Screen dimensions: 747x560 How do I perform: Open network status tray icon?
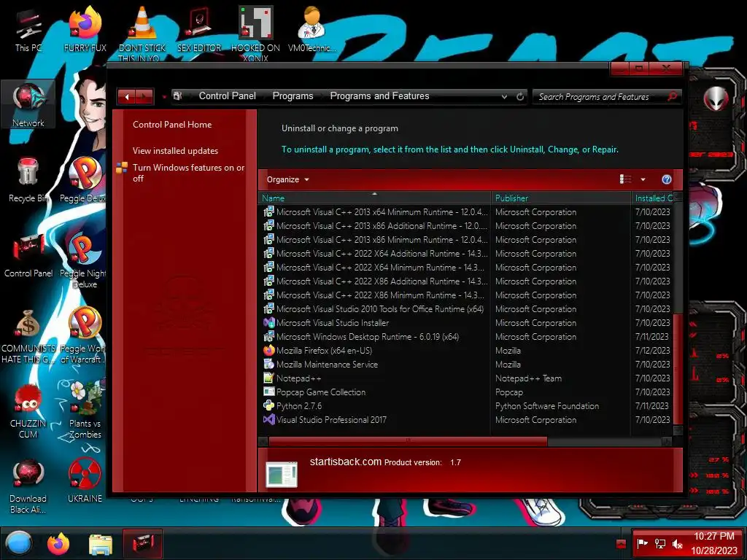point(659,543)
